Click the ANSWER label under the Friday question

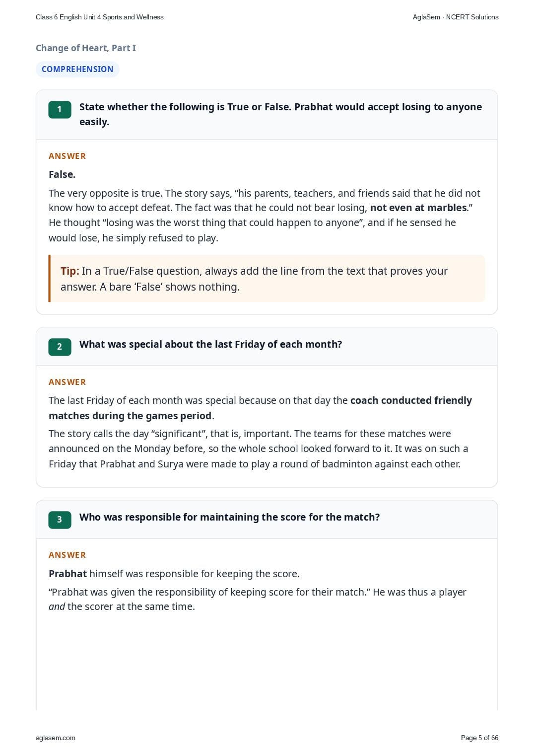coord(67,382)
